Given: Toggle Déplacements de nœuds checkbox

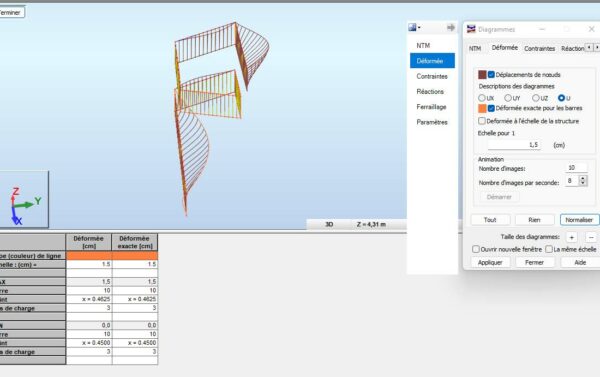Looking at the screenshot, I should [491, 75].
